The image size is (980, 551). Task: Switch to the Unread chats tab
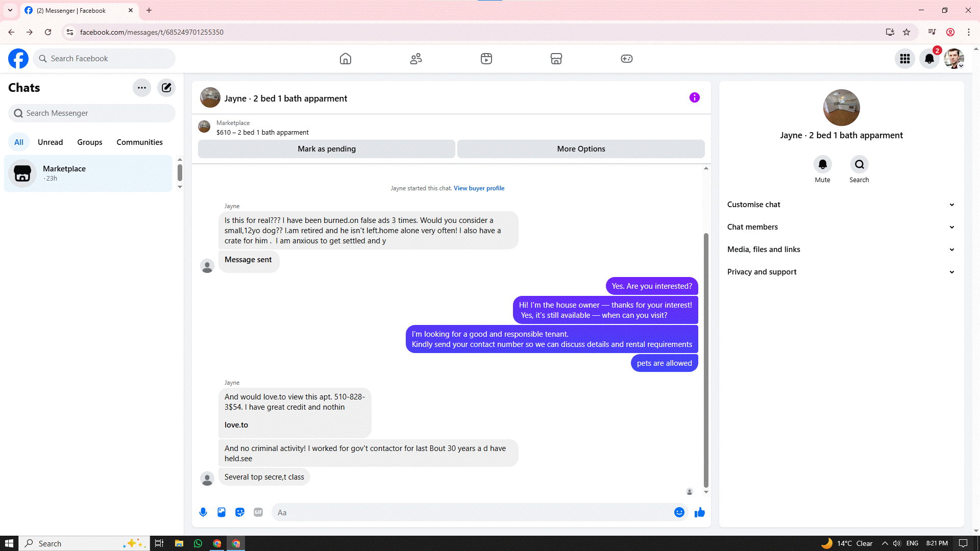point(50,142)
